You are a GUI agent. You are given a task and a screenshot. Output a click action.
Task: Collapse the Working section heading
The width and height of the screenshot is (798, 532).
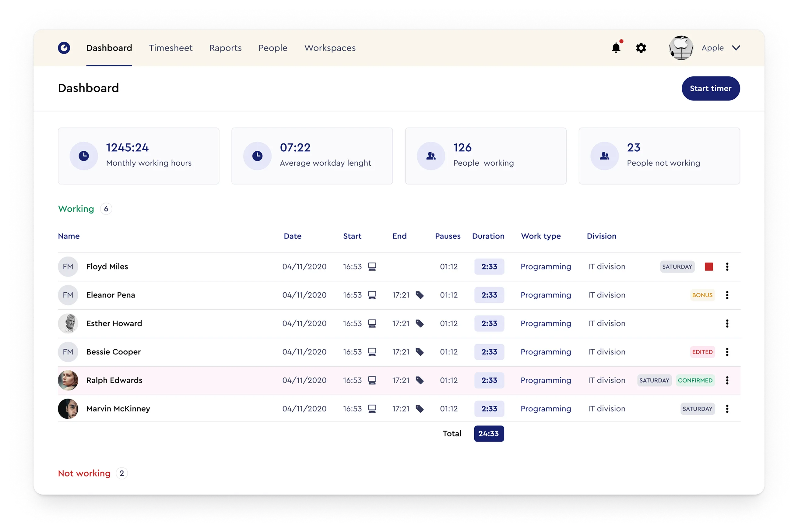76,209
